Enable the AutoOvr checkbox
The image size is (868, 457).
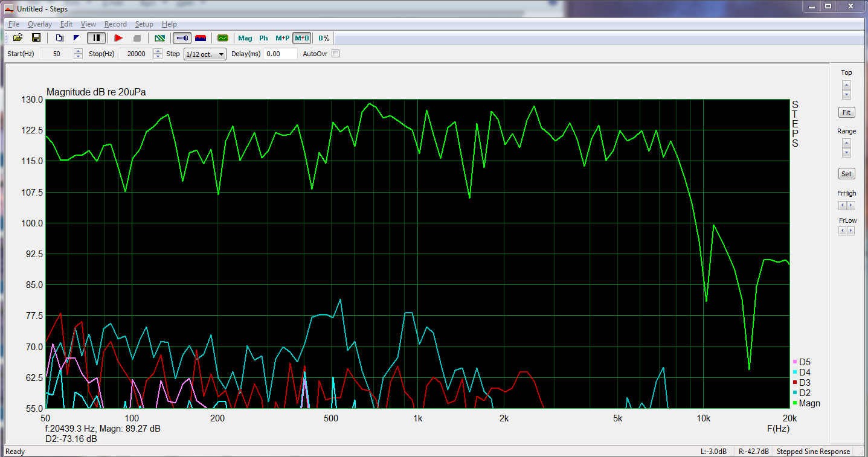pyautogui.click(x=336, y=54)
